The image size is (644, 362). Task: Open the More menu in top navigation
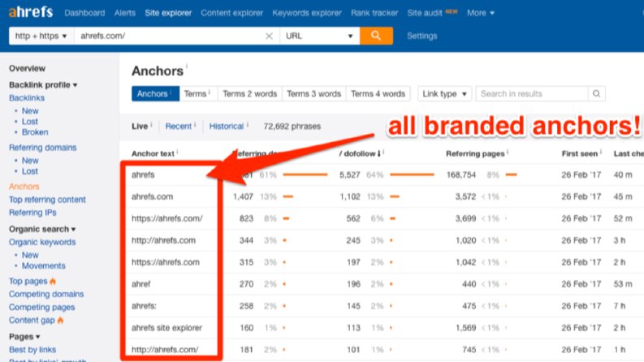[x=481, y=13]
